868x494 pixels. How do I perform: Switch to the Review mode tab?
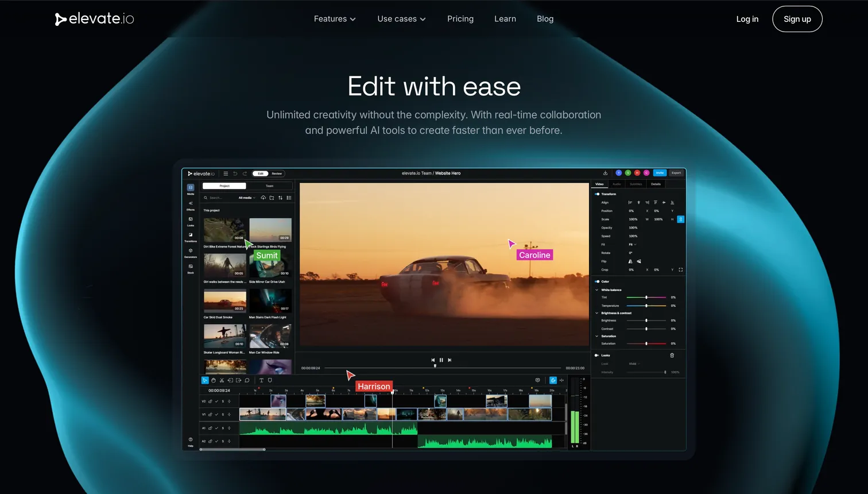tap(277, 173)
